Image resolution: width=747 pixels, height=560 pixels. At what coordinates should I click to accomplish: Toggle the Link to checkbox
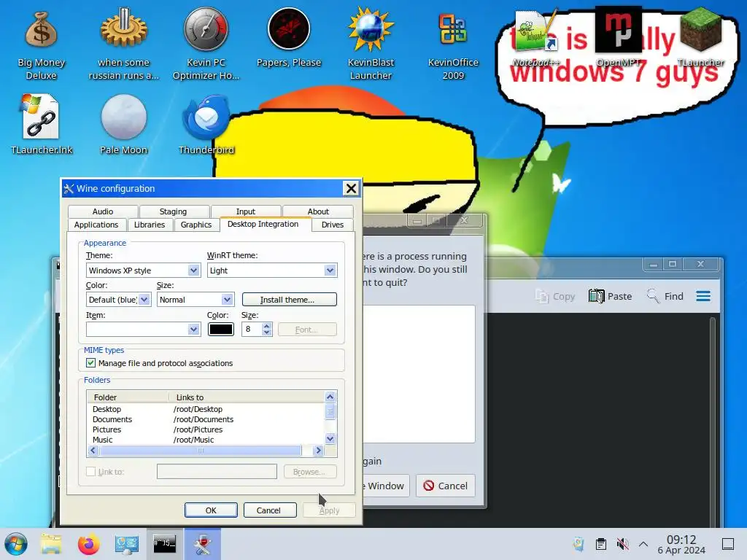[90, 472]
